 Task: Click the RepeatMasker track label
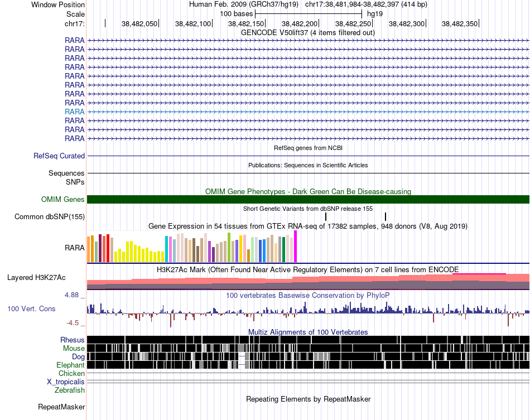pos(61,407)
